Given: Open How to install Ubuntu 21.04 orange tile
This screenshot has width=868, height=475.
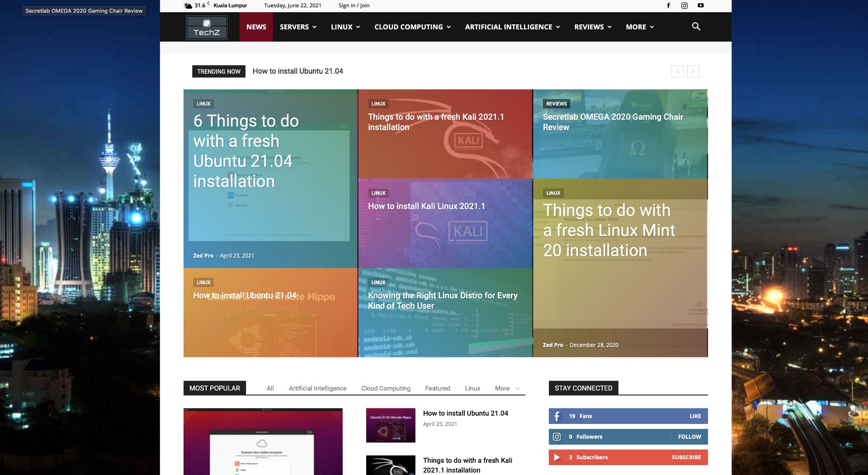Looking at the screenshot, I should coord(245,296).
